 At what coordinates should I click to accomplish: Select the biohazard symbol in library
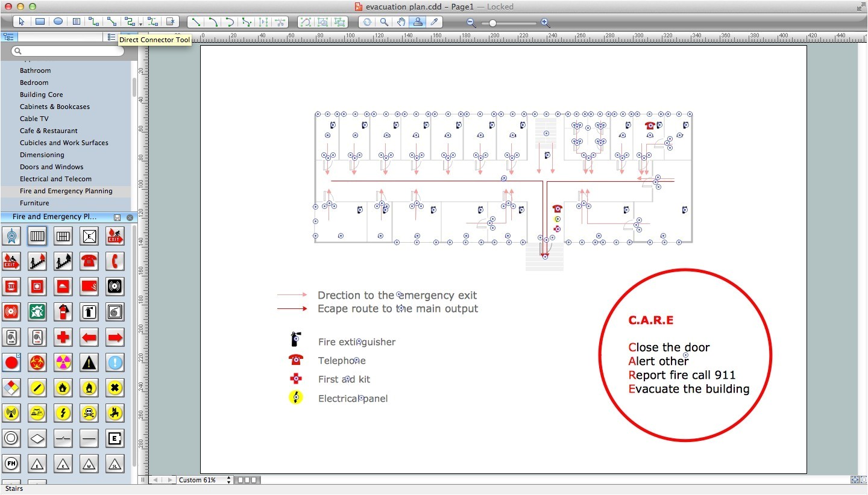tap(37, 363)
